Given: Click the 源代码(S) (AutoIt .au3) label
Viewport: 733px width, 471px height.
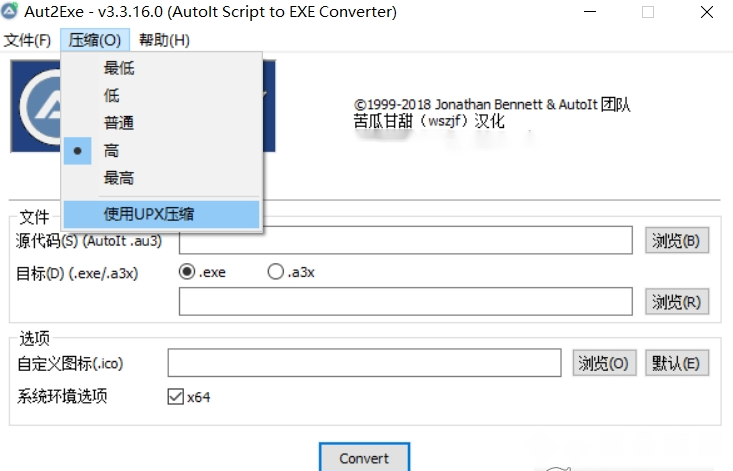Looking at the screenshot, I should tap(89, 241).
